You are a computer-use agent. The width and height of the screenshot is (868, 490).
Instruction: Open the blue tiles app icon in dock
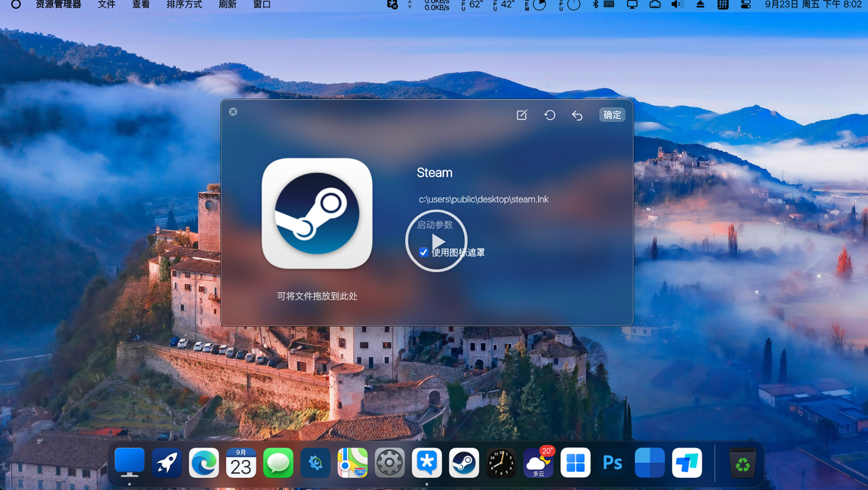(x=650, y=463)
